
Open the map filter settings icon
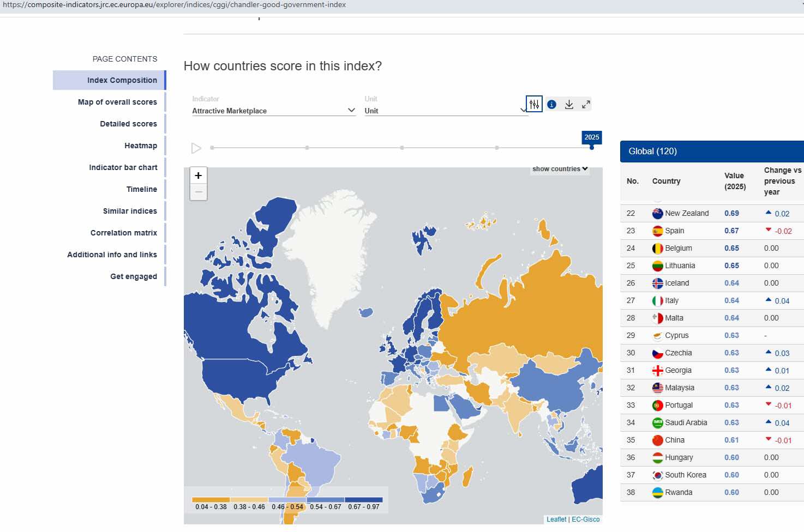[x=534, y=104]
